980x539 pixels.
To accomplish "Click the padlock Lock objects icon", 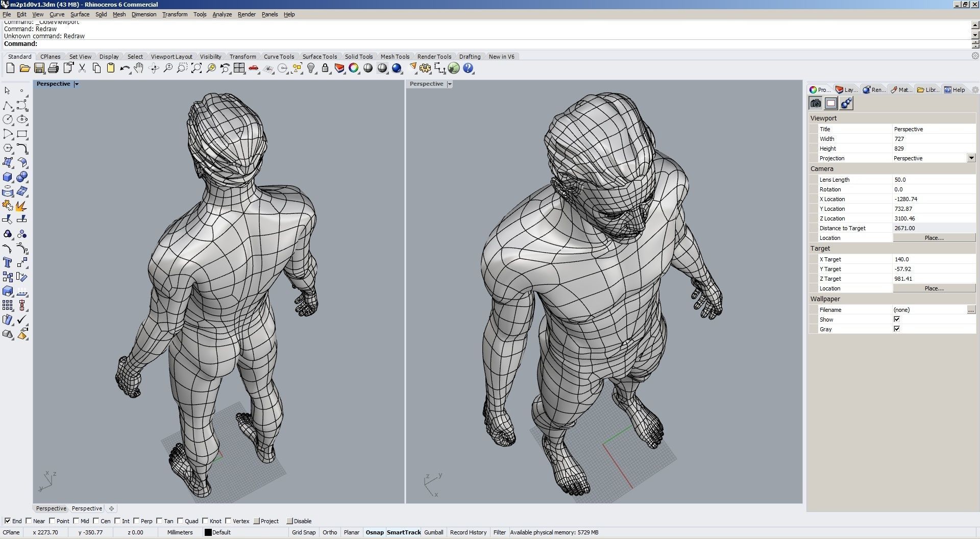I will 325,68.
